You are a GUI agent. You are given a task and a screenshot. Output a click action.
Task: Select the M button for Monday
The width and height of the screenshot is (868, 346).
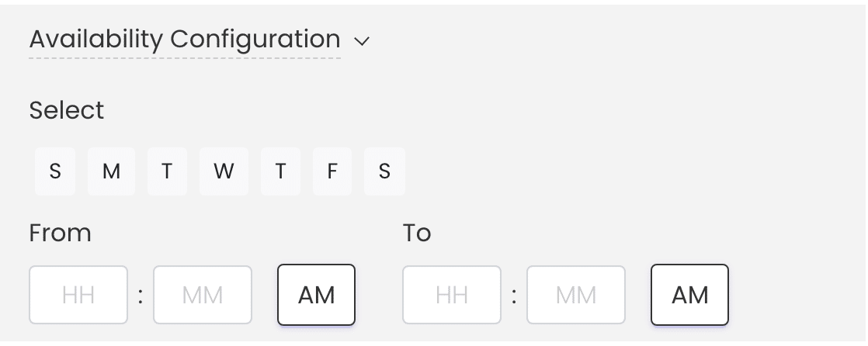pyautogui.click(x=111, y=171)
